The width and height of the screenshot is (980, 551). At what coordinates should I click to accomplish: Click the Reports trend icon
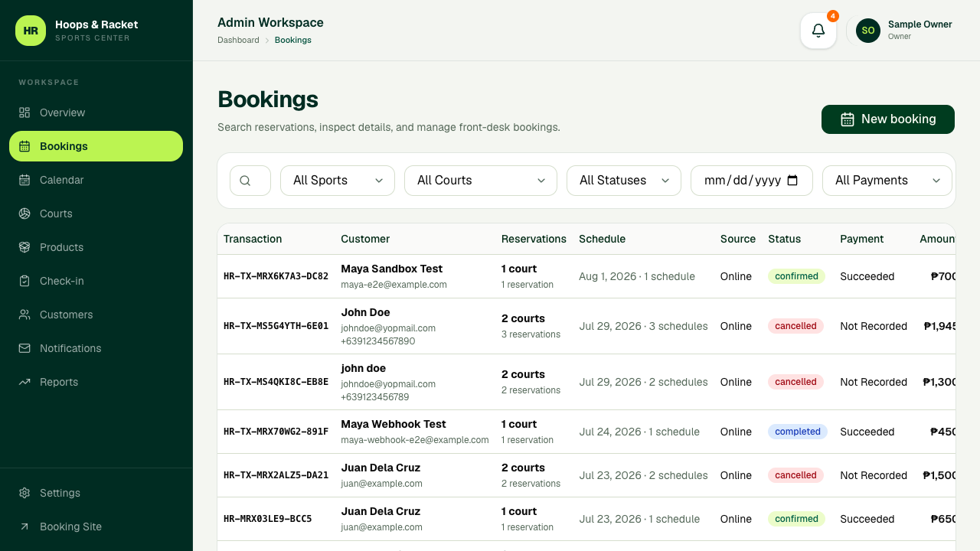pyautogui.click(x=24, y=382)
